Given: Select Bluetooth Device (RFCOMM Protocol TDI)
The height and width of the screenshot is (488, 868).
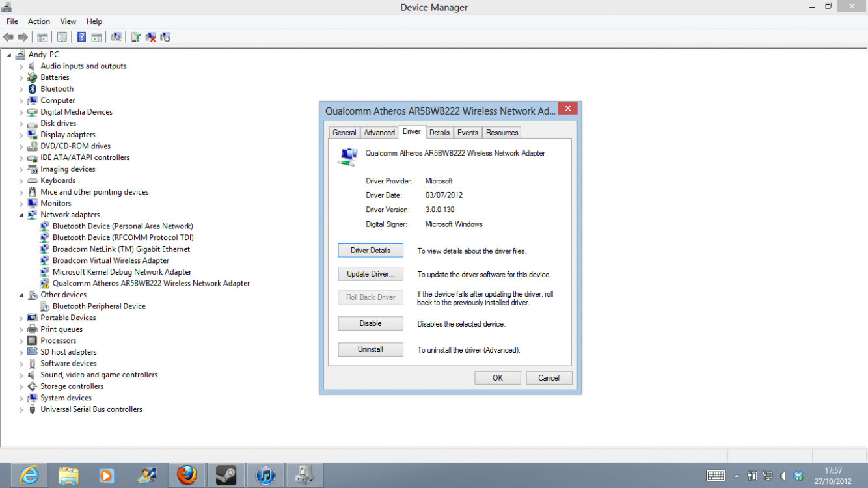Looking at the screenshot, I should pyautogui.click(x=124, y=237).
